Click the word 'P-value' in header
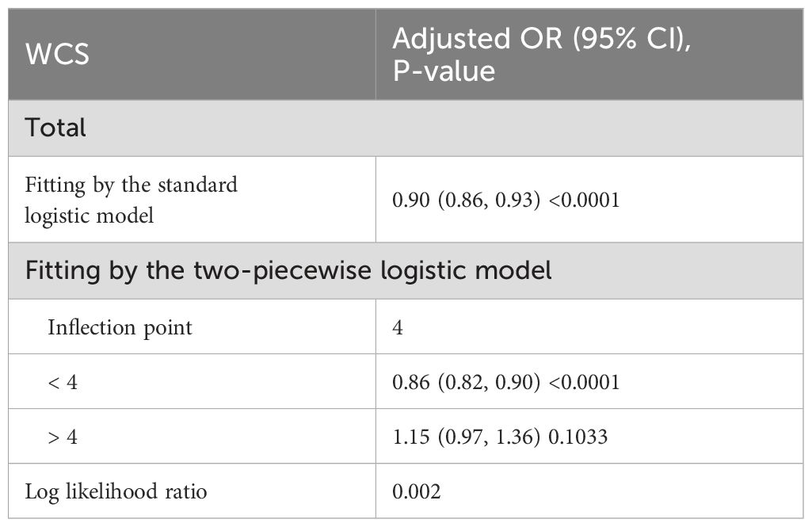Screen dimensions: 812x527 [444, 71]
